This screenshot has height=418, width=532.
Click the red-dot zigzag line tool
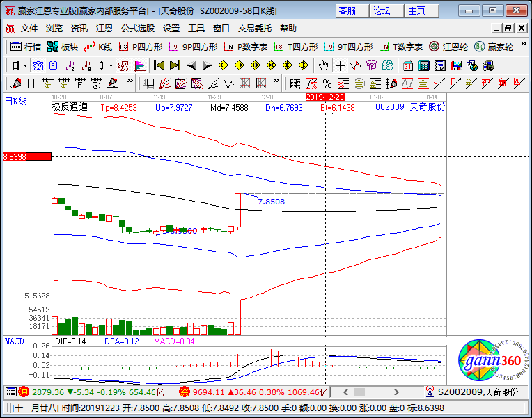(356, 65)
